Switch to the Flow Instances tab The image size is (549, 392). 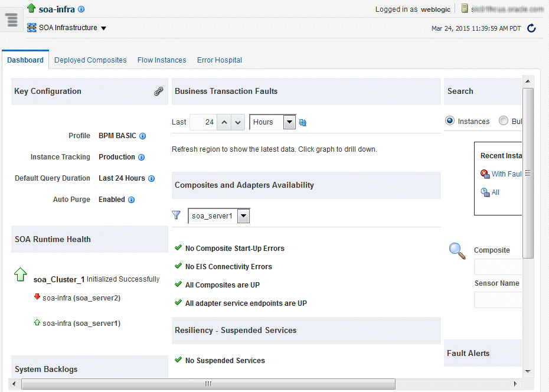(x=162, y=60)
